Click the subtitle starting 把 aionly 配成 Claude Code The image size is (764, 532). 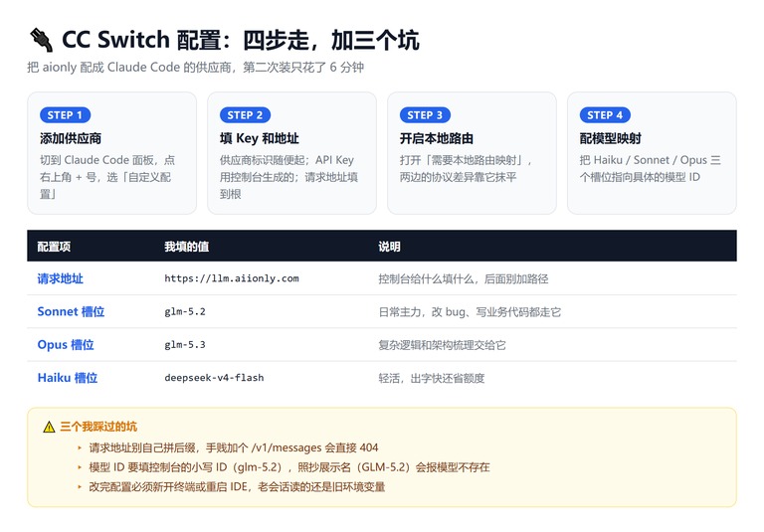pyautogui.click(x=195, y=68)
